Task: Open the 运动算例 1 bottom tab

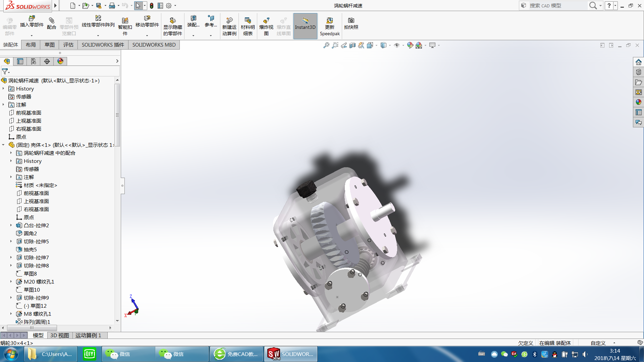Action: (x=88, y=335)
